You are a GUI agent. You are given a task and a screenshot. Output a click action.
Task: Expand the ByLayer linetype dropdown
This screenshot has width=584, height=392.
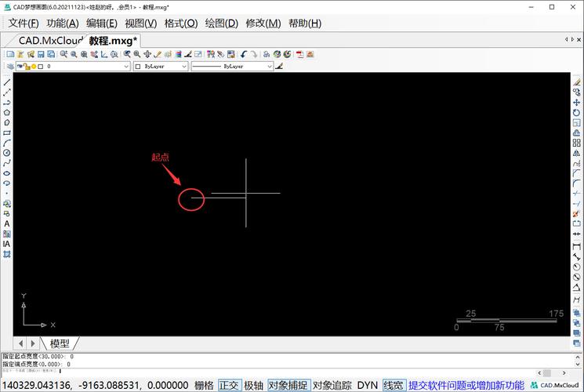pos(233,67)
